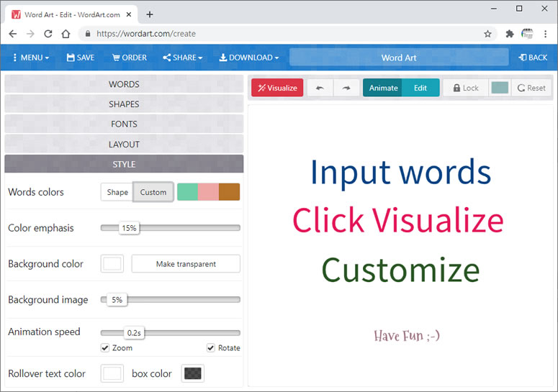Viewport: 558px width, 392px height.
Task: Select Custom for words colors
Action: pyautogui.click(x=153, y=192)
